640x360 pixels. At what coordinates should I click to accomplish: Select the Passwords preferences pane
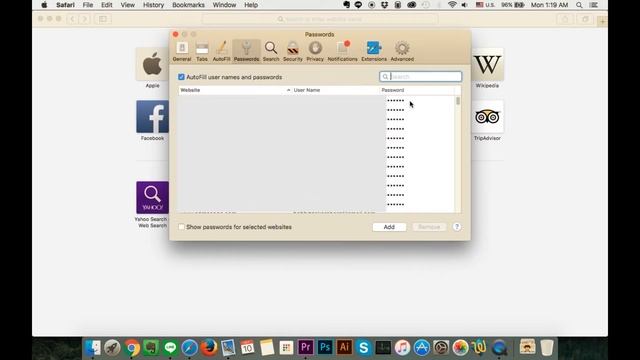coord(247,51)
